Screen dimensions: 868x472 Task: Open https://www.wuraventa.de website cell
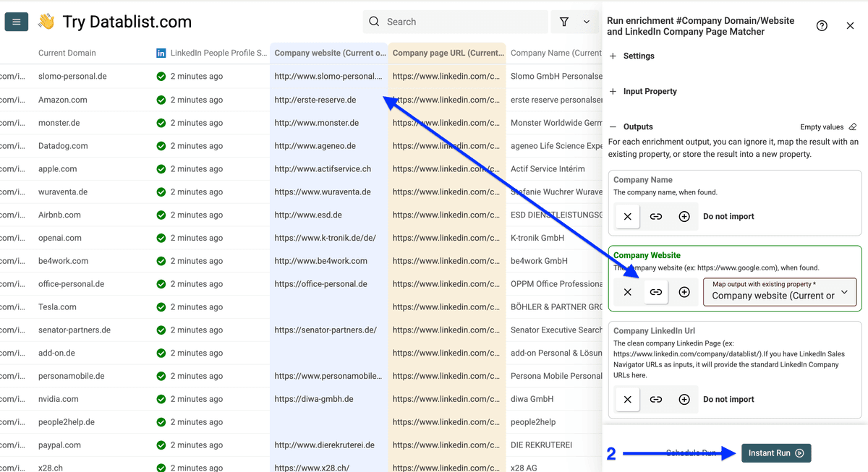pos(323,192)
